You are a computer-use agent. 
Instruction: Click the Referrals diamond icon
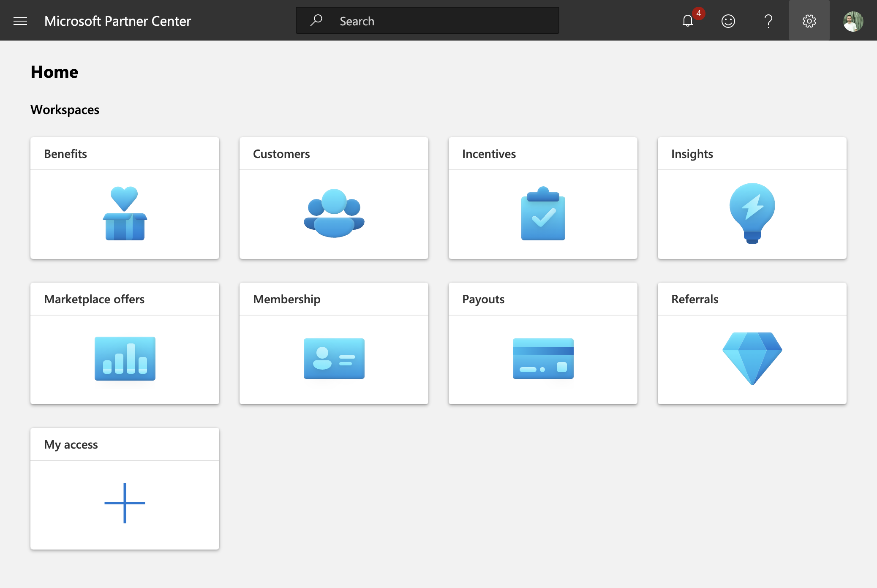(752, 359)
